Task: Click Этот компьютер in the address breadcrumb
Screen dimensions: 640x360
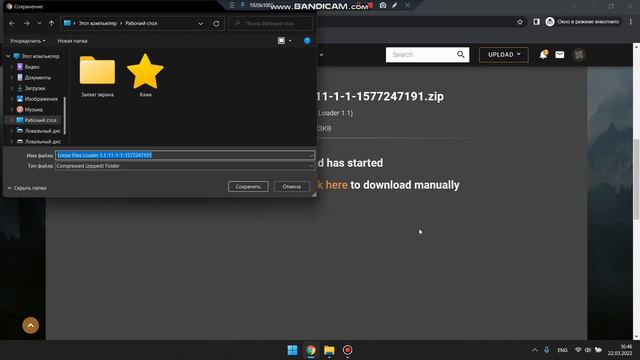Action: (x=98, y=23)
